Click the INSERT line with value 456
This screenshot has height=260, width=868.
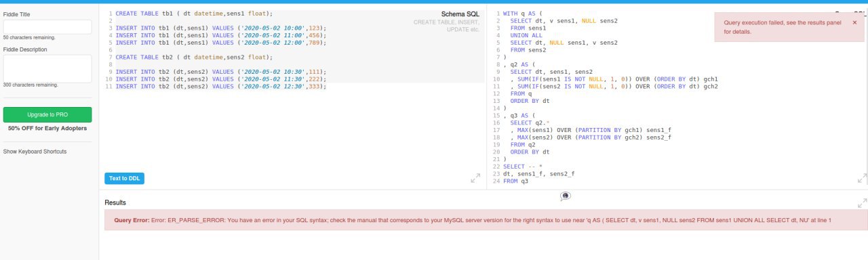[x=221, y=35]
